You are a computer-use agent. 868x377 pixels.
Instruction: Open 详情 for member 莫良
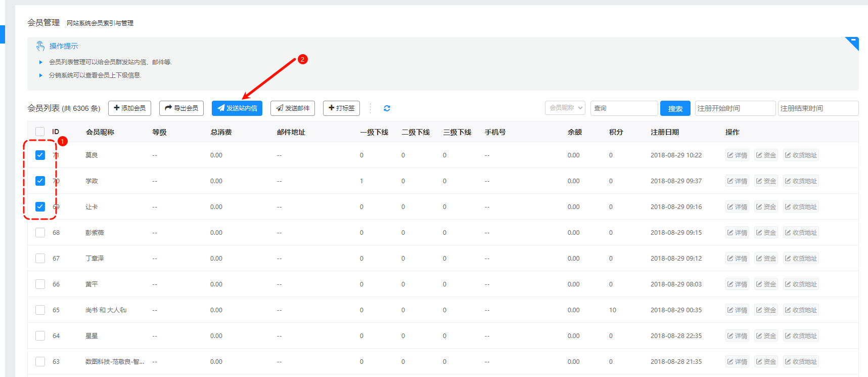(737, 155)
